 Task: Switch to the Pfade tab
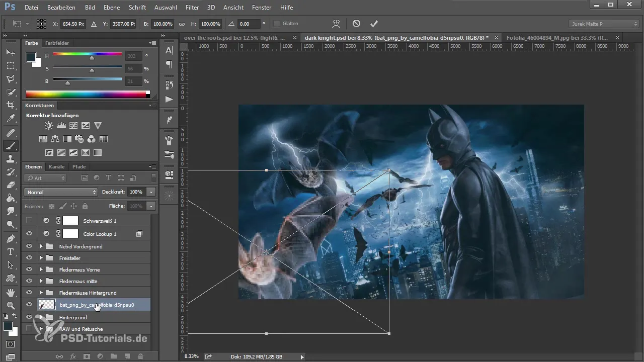[79, 166]
